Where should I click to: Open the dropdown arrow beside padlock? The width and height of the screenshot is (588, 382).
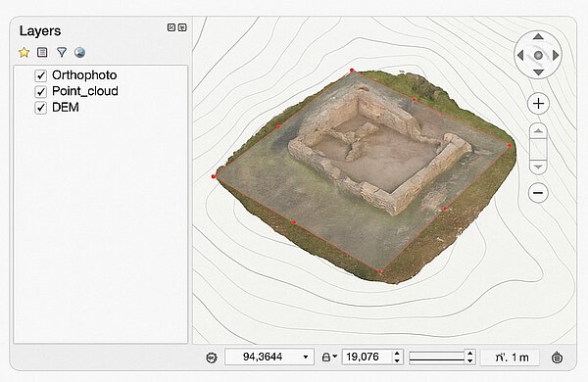click(335, 357)
